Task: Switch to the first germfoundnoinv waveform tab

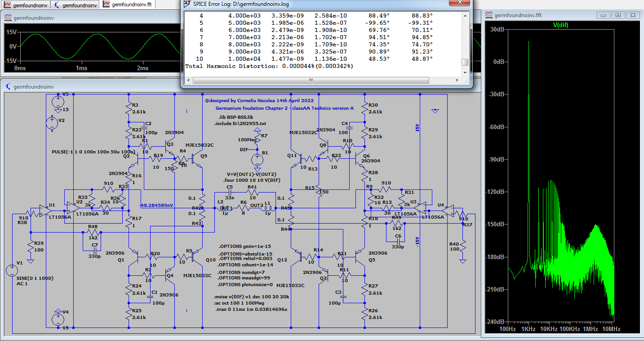Action: click(25, 5)
